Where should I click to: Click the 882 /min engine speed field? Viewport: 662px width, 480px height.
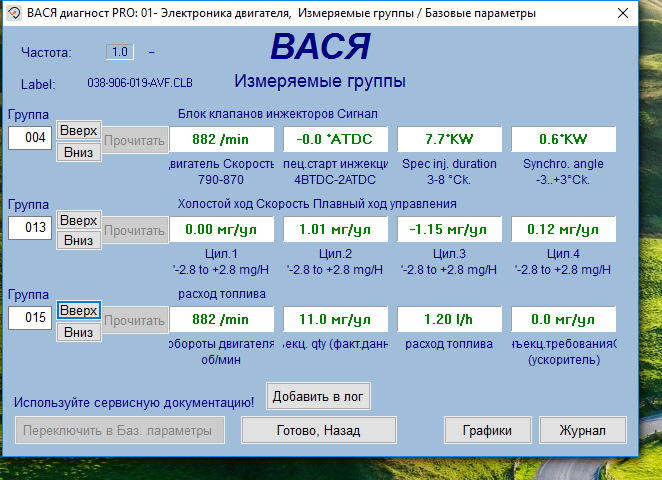[x=219, y=139]
